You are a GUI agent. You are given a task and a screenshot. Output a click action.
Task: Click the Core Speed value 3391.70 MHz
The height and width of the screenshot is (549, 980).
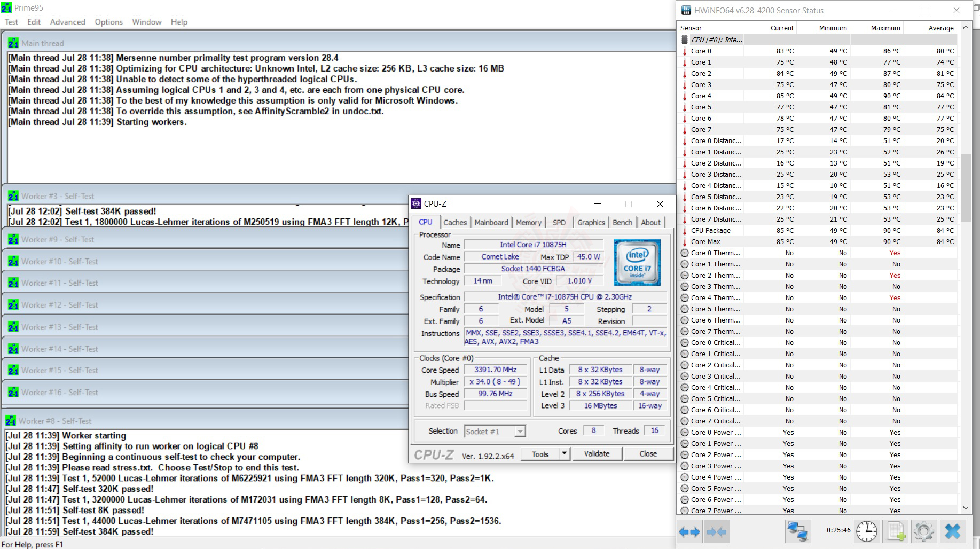coord(495,370)
